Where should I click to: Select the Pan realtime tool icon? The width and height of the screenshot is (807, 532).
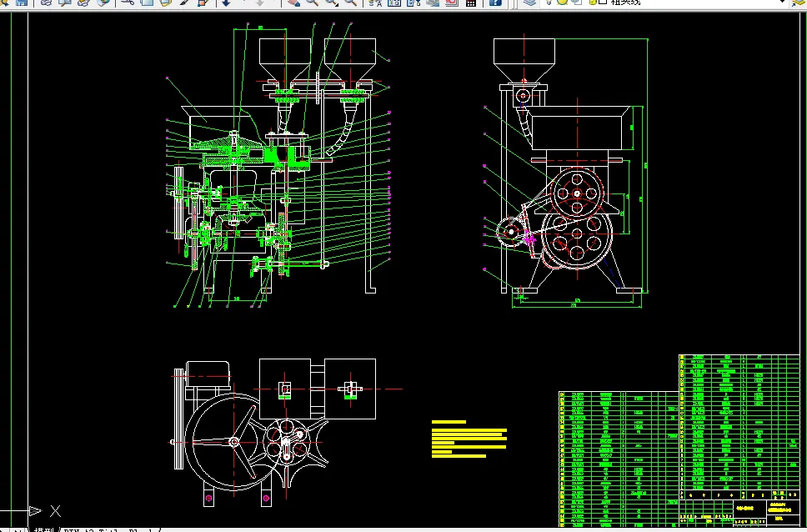(x=294, y=3)
